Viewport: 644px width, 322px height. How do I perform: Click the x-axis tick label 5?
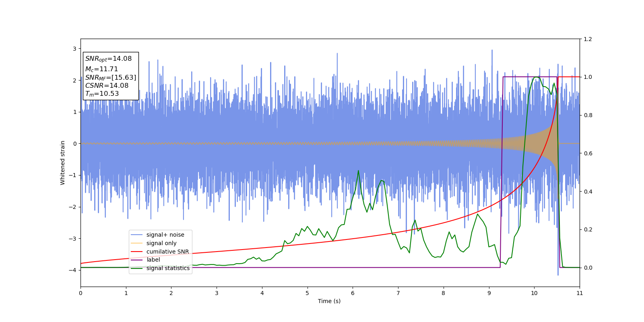(x=307, y=293)
